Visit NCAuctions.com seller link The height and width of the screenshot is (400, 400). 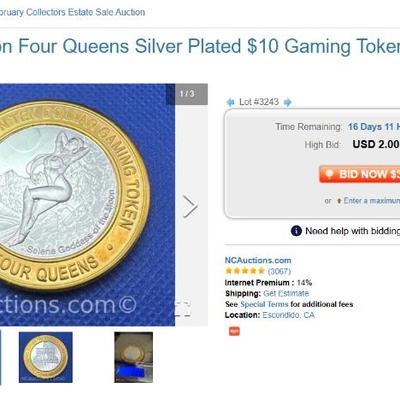[258, 260]
